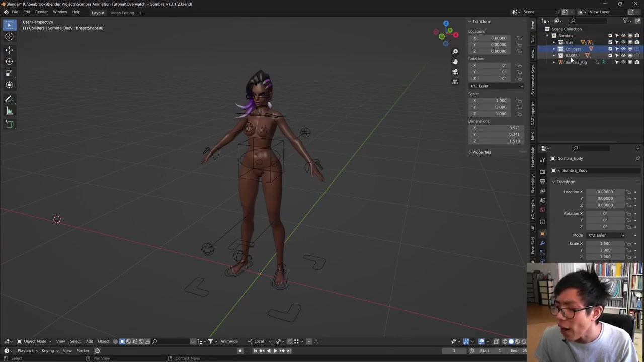
Task: Expand the Properties section in sidebar
Action: coord(481,152)
